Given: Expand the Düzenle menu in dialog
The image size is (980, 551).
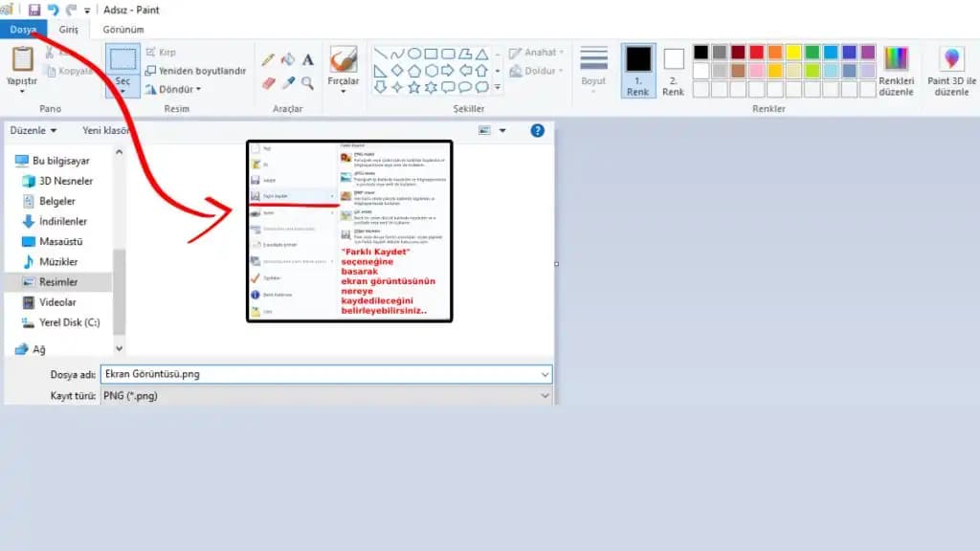Looking at the screenshot, I should [33, 130].
